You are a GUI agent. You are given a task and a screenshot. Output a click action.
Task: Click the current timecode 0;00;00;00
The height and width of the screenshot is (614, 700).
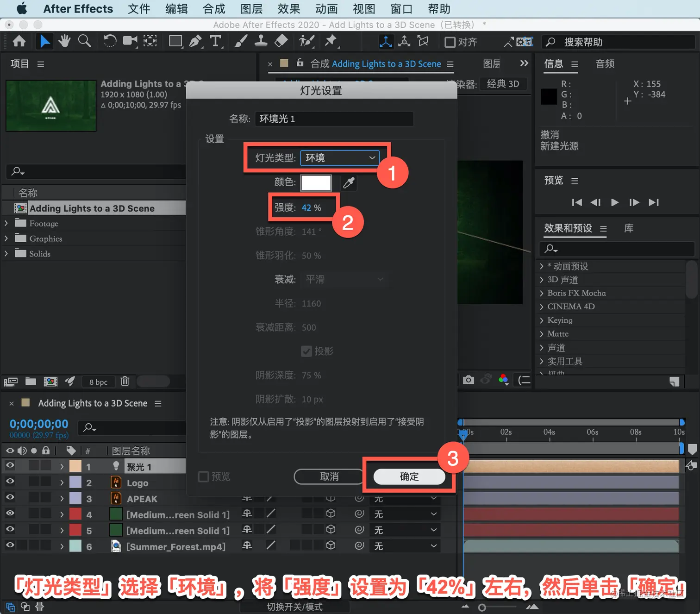click(x=39, y=424)
